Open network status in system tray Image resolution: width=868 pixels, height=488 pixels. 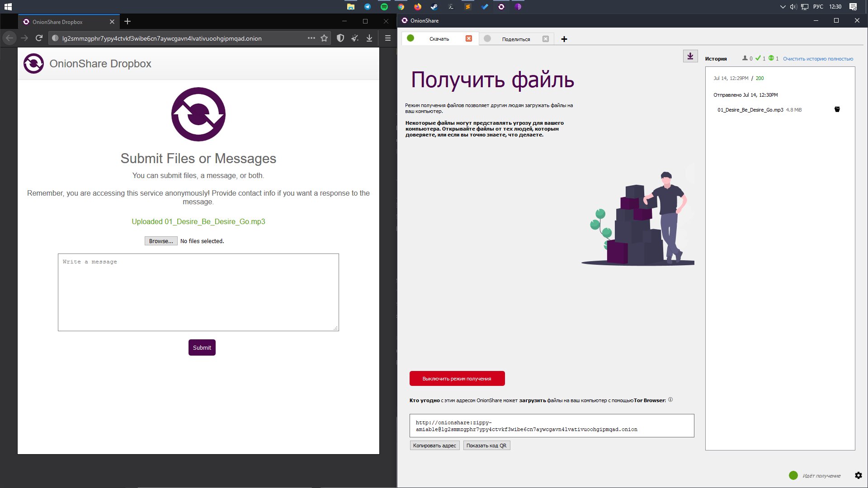click(x=805, y=7)
